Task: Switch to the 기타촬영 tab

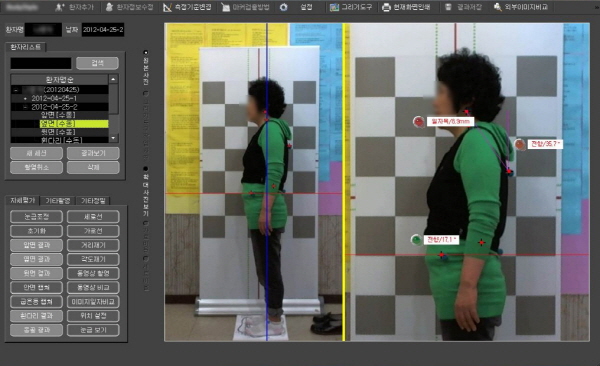Action: (x=58, y=201)
